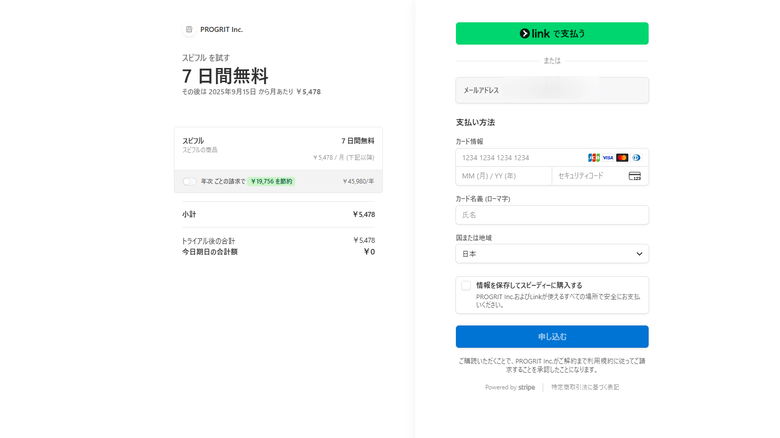Toggle annual billing switch to save ¥19,756

(x=189, y=181)
